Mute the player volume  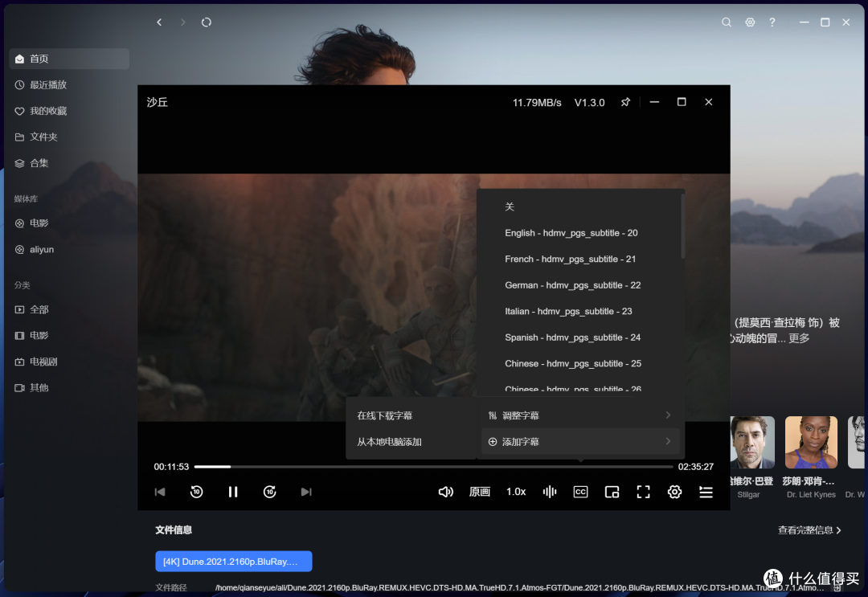(445, 492)
